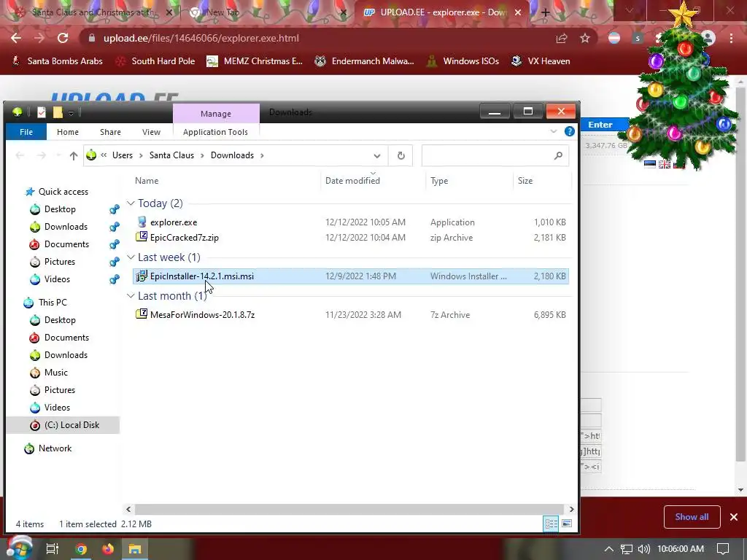Click the EpicCracked7z.zip file icon
Image resolution: width=747 pixels, height=560 pixels.
[142, 237]
